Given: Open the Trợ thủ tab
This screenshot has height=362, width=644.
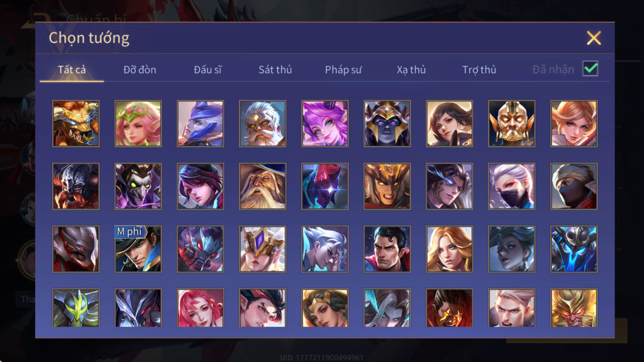Looking at the screenshot, I should coord(479,70).
